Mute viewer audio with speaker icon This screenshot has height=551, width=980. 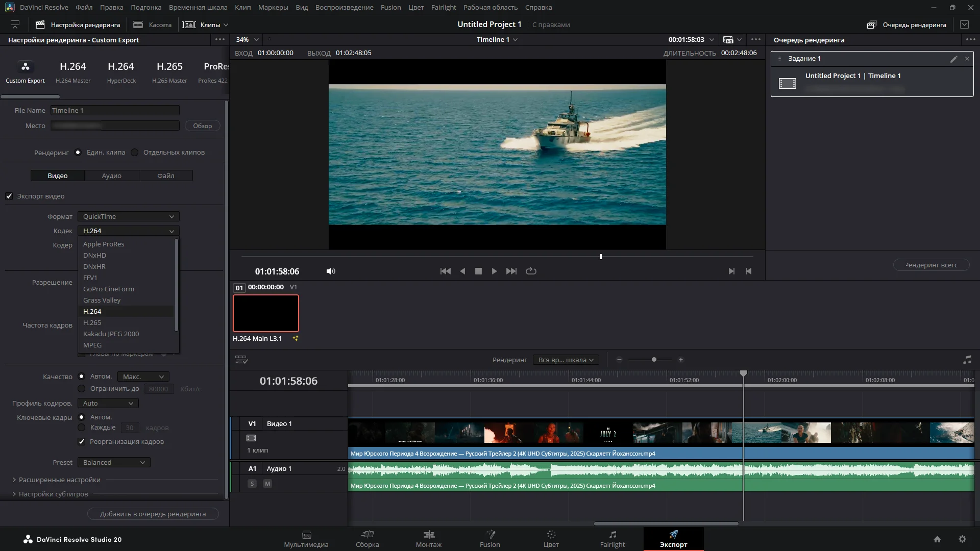331,271
